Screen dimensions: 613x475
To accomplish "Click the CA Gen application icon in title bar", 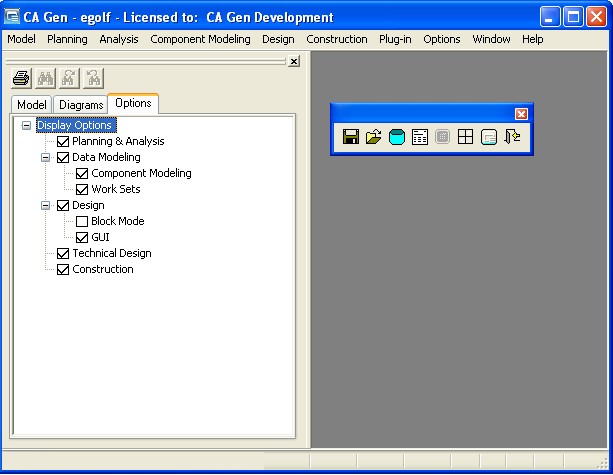I will coord(12,17).
